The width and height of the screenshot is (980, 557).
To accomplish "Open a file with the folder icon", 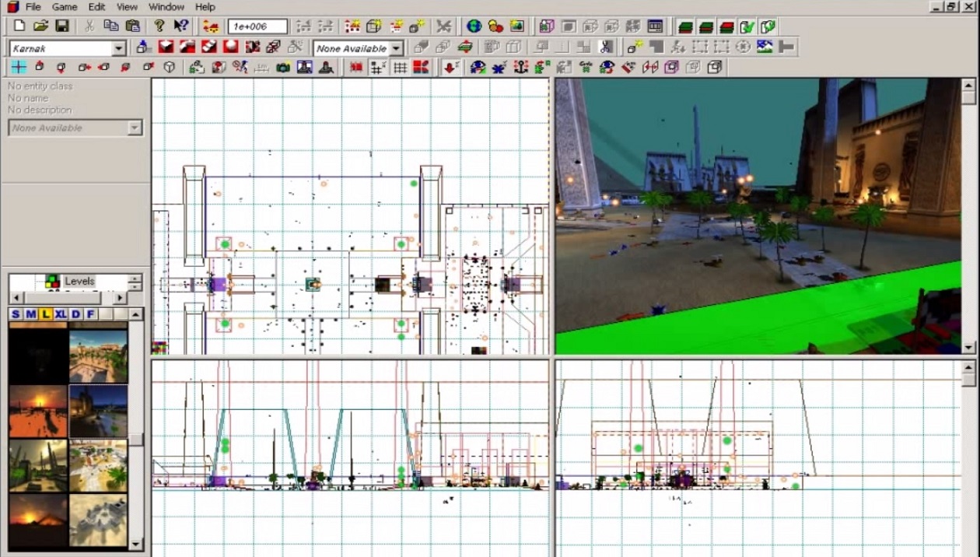I will point(40,26).
